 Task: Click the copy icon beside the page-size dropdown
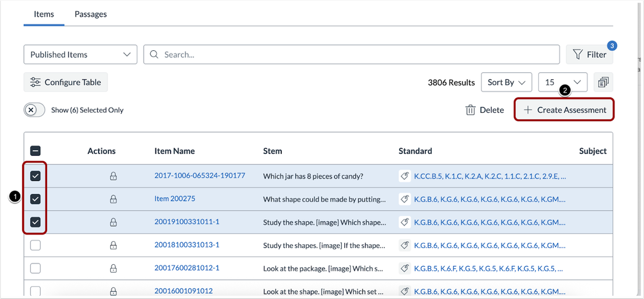[603, 82]
